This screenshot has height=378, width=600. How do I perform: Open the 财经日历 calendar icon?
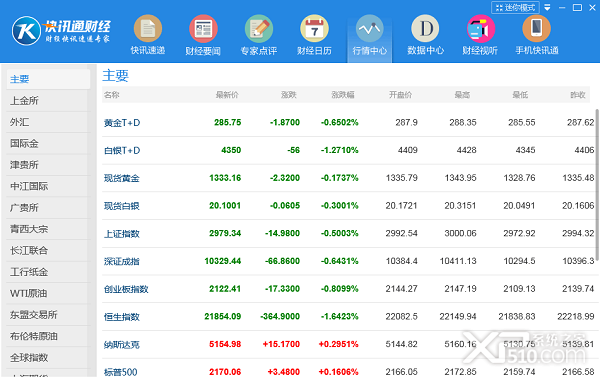(x=314, y=29)
